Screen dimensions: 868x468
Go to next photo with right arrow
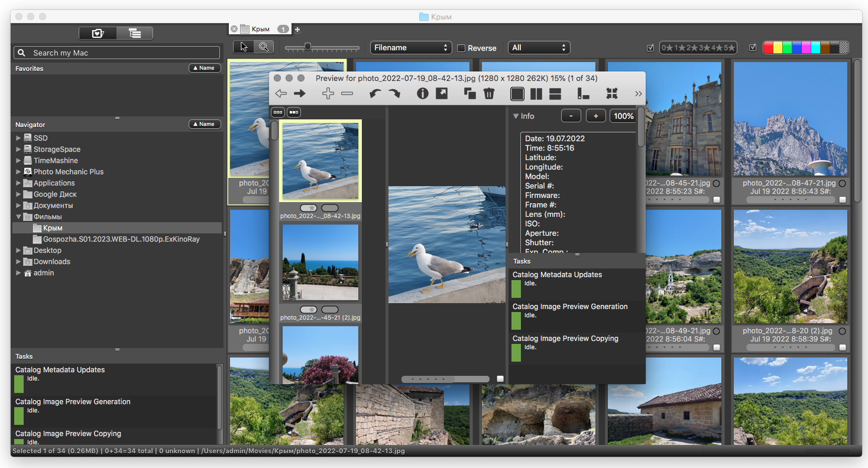300,93
